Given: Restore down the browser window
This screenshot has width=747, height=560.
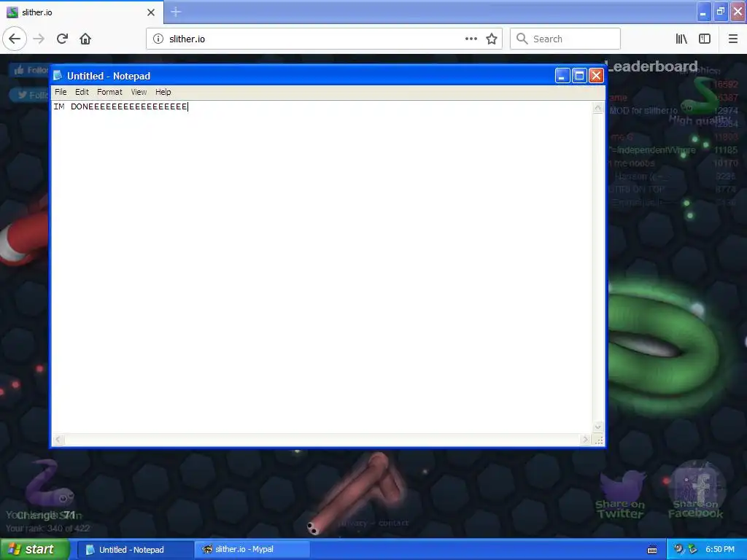Looking at the screenshot, I should click(x=721, y=12).
